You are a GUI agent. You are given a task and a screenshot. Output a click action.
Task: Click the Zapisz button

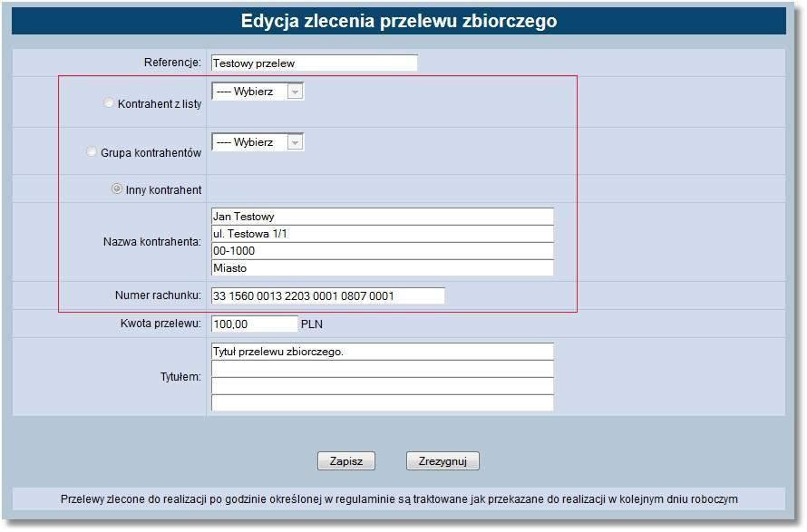tap(346, 461)
